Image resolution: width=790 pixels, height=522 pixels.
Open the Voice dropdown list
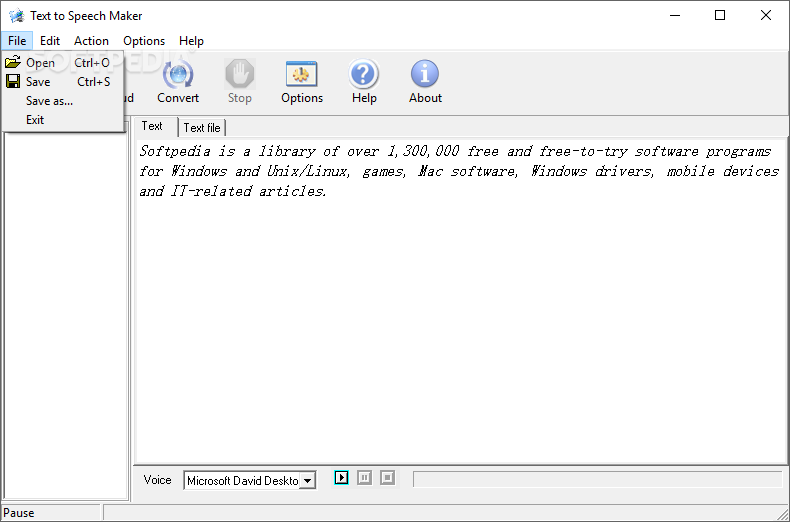click(307, 481)
